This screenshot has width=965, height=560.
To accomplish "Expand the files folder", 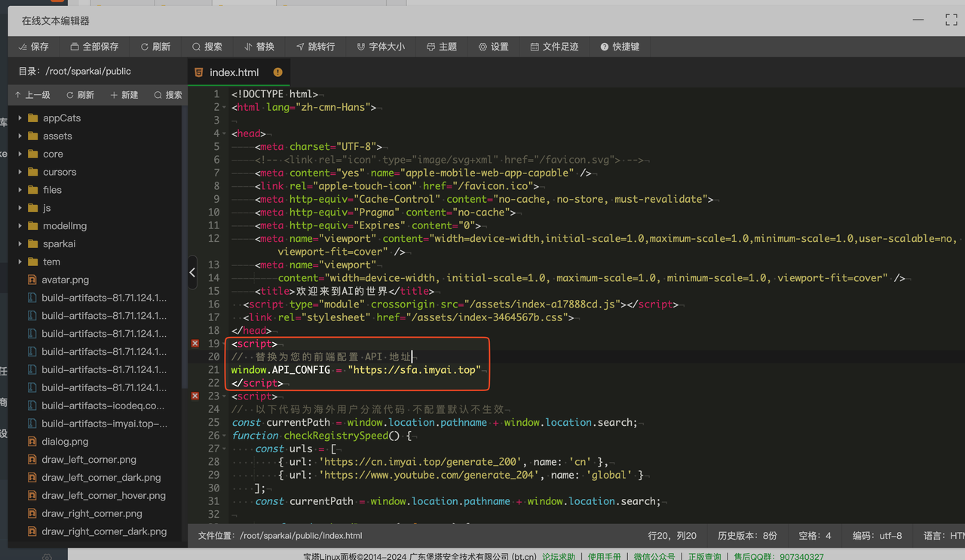I will pyautogui.click(x=20, y=190).
